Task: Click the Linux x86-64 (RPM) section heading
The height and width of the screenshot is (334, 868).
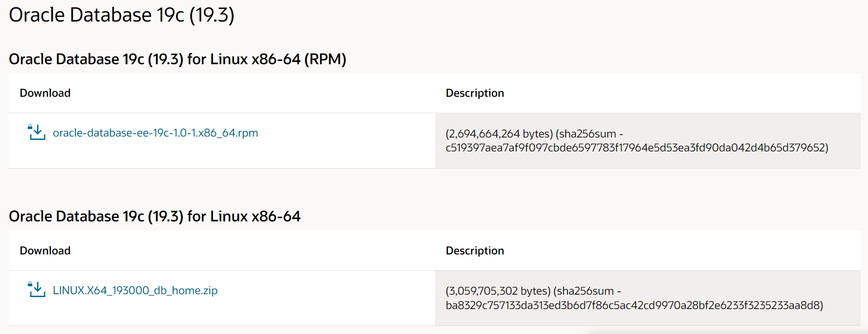Action: tap(177, 59)
